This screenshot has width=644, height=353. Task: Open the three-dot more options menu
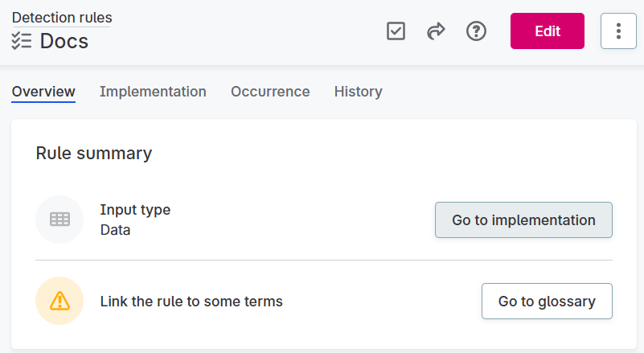pos(618,31)
